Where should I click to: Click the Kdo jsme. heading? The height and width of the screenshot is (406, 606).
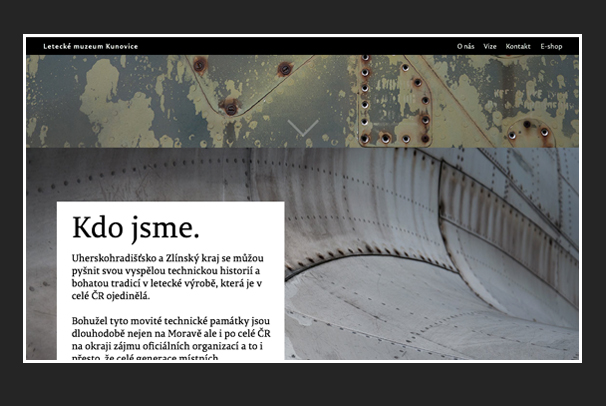click(x=136, y=227)
